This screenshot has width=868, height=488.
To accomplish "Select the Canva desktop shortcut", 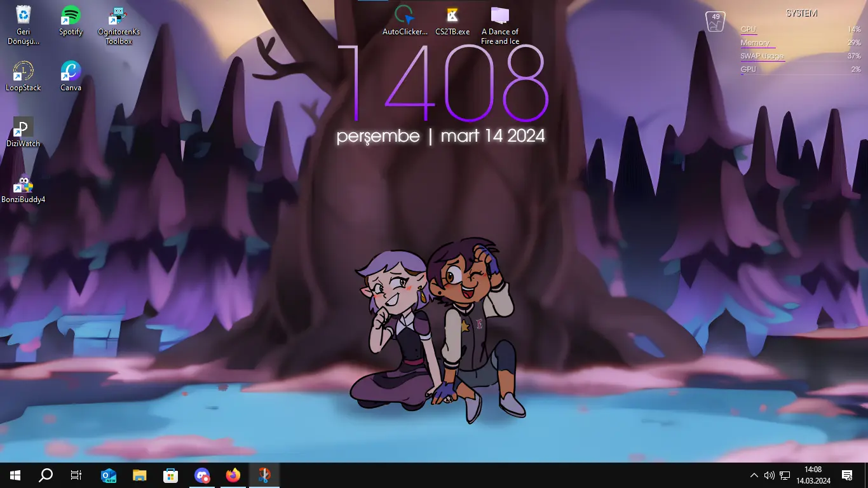I will tap(71, 76).
